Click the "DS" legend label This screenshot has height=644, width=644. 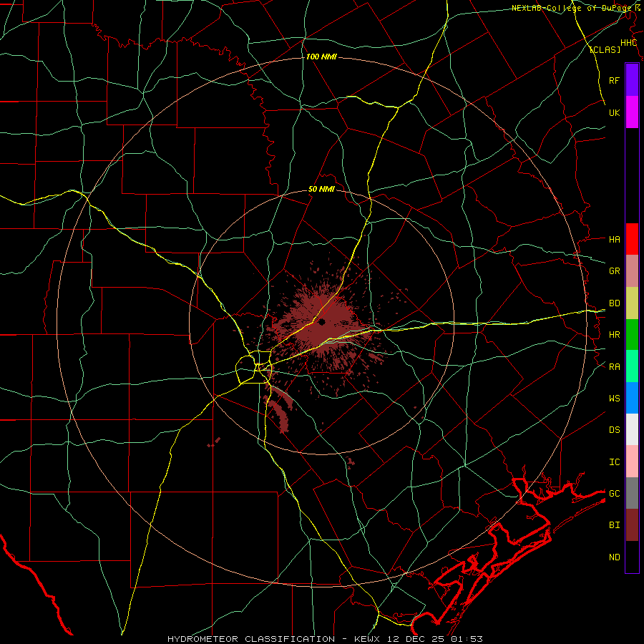click(615, 429)
